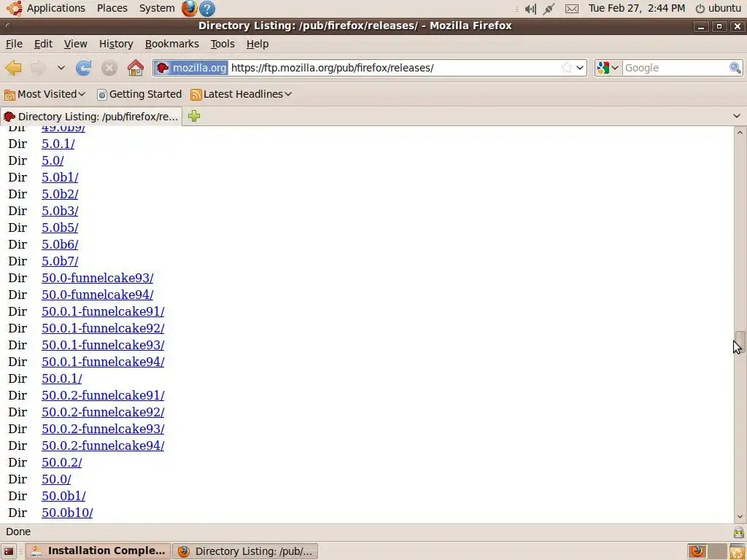Open the View menu

coord(75,44)
